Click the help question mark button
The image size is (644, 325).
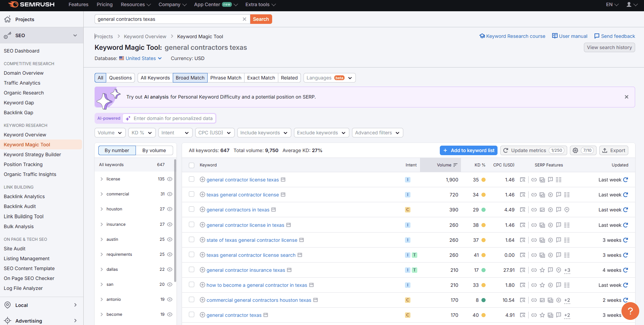coord(630,311)
